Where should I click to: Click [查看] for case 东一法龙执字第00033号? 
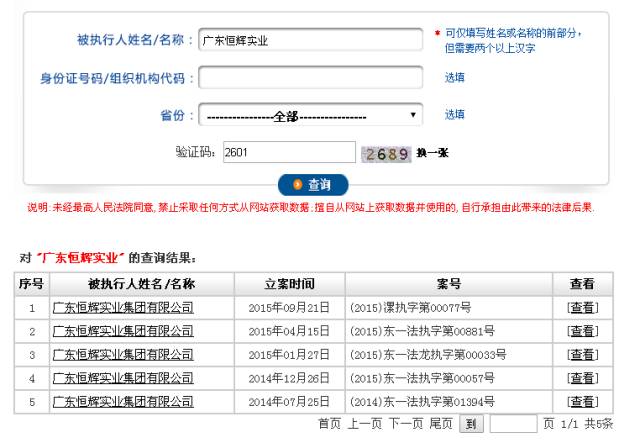click(x=582, y=355)
